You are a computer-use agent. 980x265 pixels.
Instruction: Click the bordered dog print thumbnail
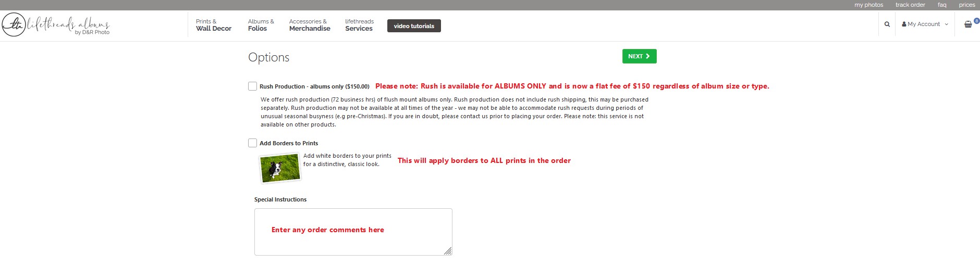[x=280, y=168]
